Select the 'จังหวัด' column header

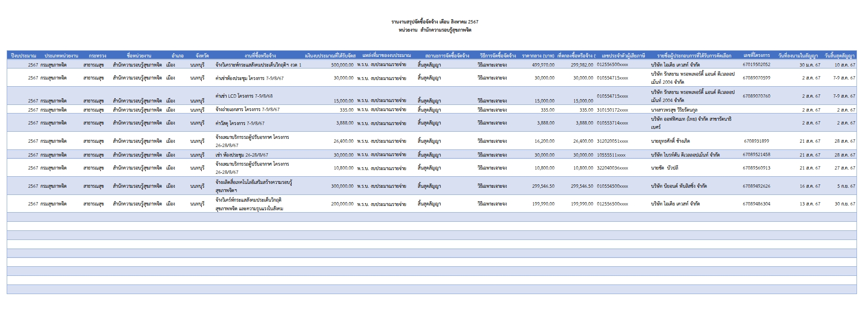(202, 56)
